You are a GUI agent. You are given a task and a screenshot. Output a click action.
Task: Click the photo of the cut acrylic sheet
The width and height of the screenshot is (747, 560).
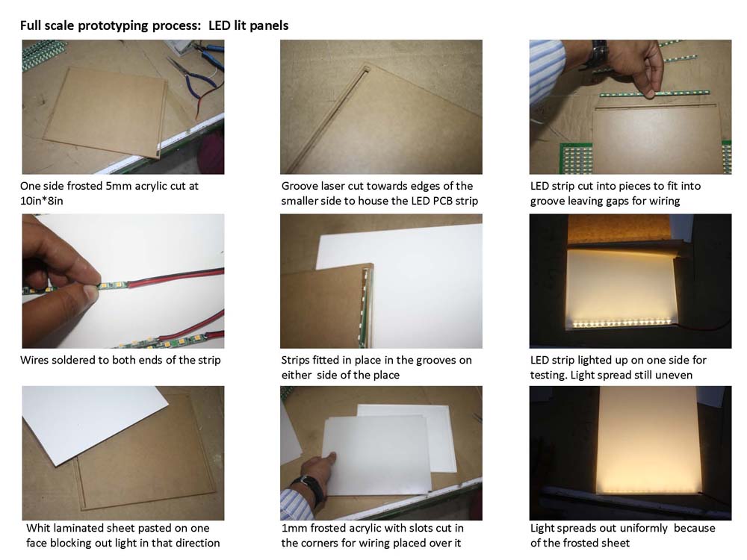pyautogui.click(x=123, y=107)
